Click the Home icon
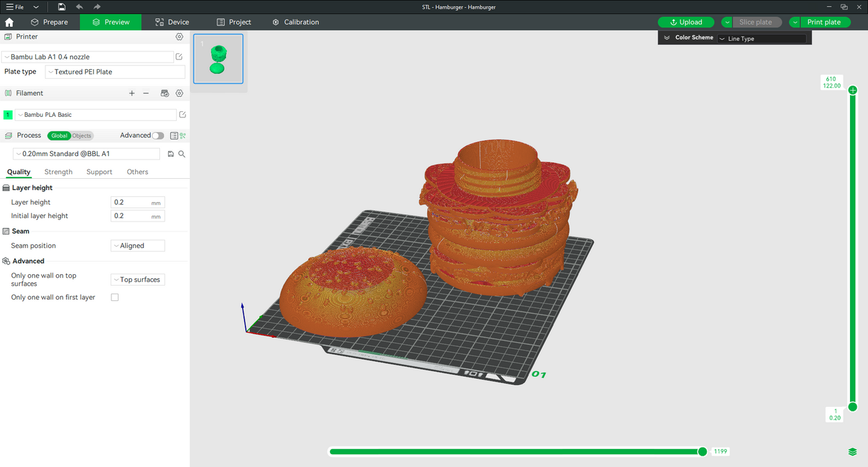868x467 pixels. tap(9, 22)
